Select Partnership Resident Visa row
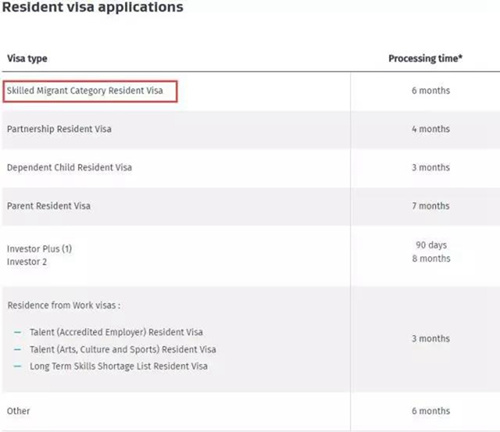500x432 pixels. click(251, 129)
